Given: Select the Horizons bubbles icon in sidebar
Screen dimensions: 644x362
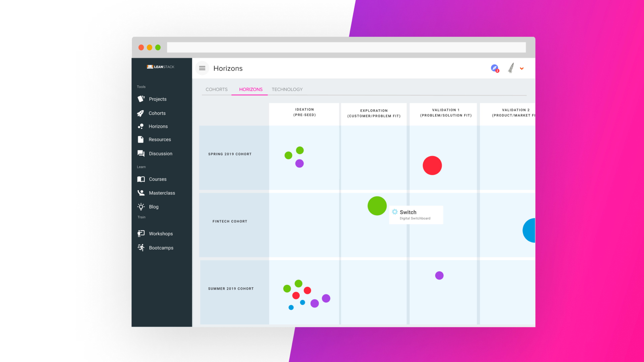Looking at the screenshot, I should click(x=140, y=126).
